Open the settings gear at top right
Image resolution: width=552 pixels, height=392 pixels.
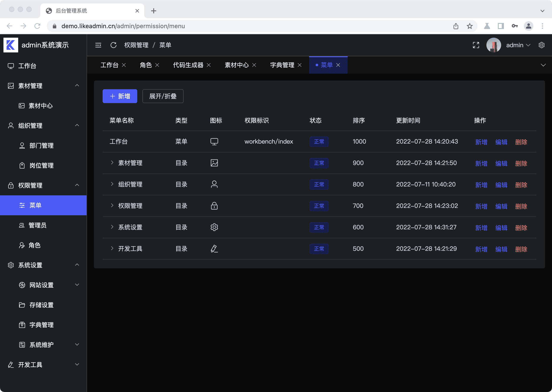click(541, 45)
